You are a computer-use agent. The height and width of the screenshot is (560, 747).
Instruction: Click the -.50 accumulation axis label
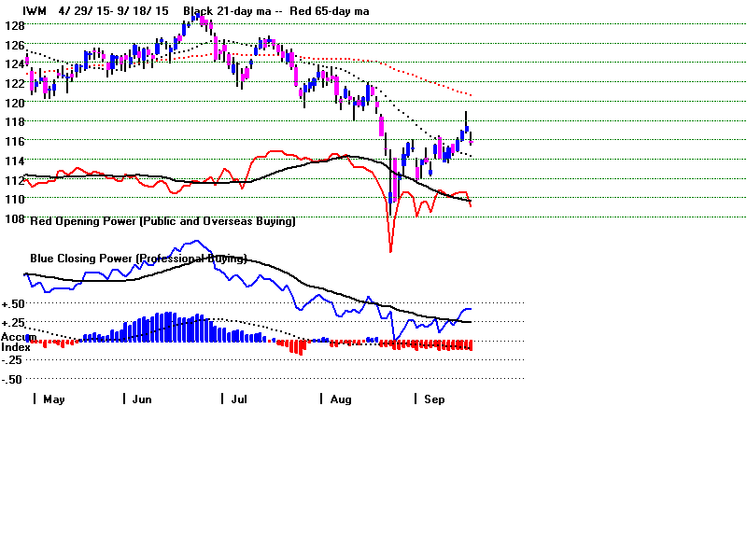pos(12,380)
